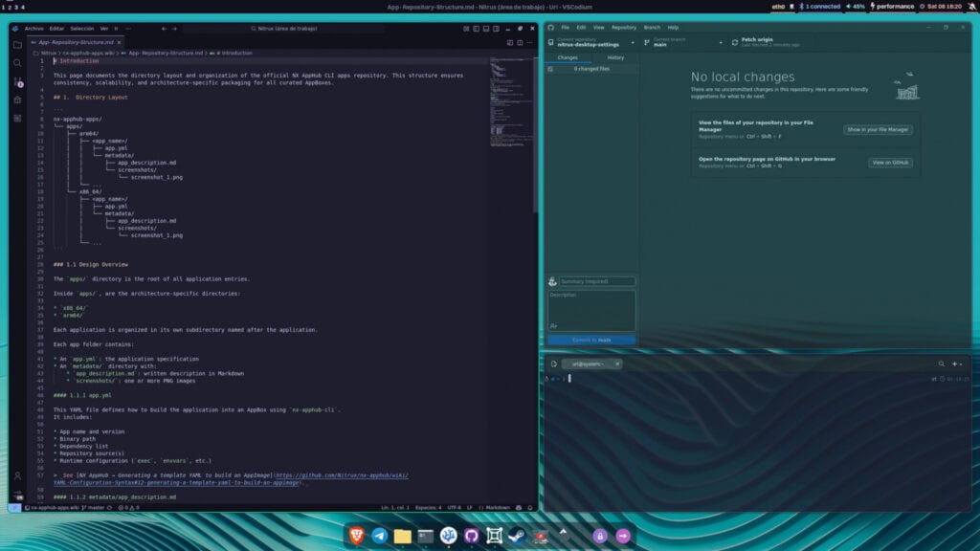The width and height of the screenshot is (980, 551).
Task: Open Brave browser from the dock
Action: [357, 535]
